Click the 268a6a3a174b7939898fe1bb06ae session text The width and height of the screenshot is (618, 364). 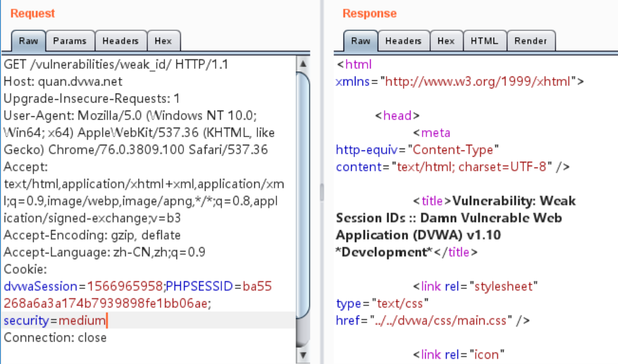coord(107,303)
